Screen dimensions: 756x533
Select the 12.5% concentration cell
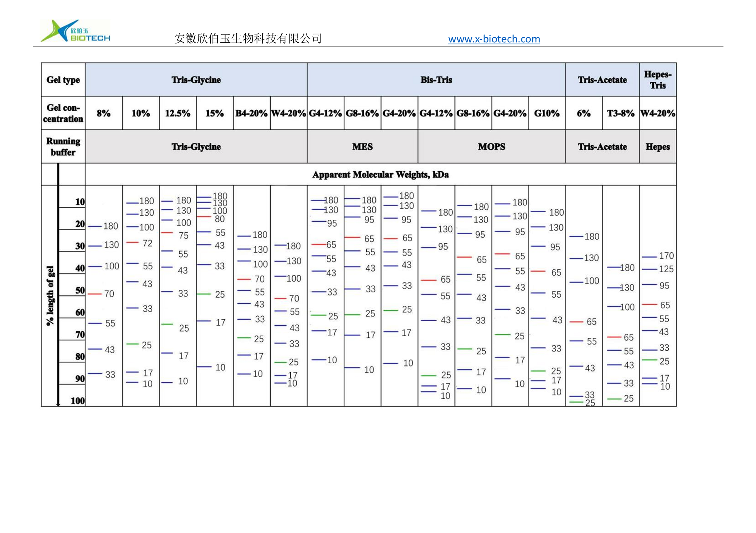coord(178,113)
